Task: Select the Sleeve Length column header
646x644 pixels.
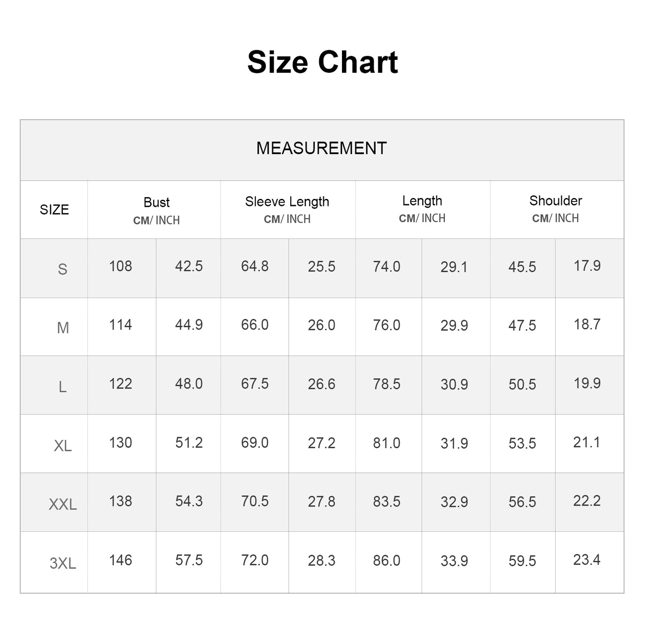Action: 287,202
